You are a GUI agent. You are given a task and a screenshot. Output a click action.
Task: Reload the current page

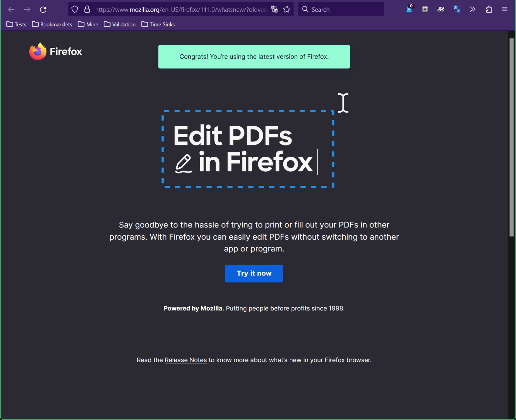click(x=43, y=10)
